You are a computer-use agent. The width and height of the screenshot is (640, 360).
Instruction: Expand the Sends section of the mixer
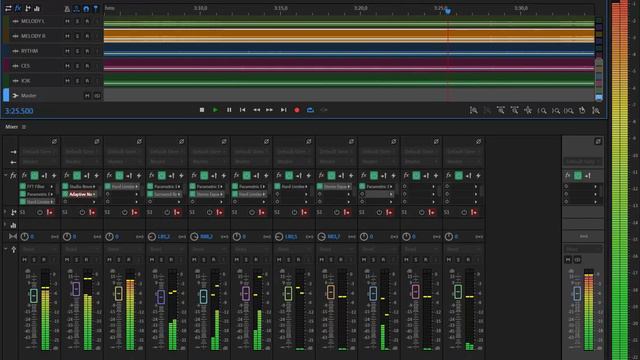coord(5,212)
